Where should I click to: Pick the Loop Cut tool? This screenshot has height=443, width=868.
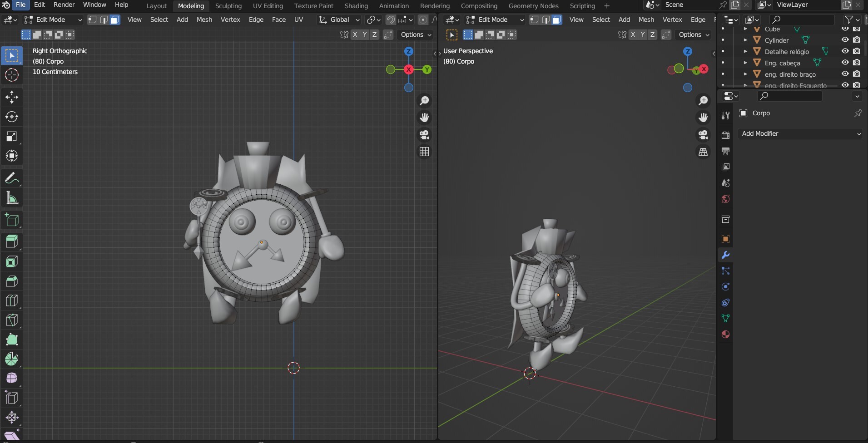pyautogui.click(x=12, y=300)
